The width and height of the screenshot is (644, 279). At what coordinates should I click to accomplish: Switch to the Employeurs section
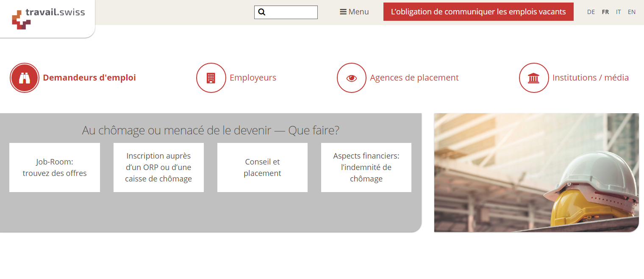(253, 78)
